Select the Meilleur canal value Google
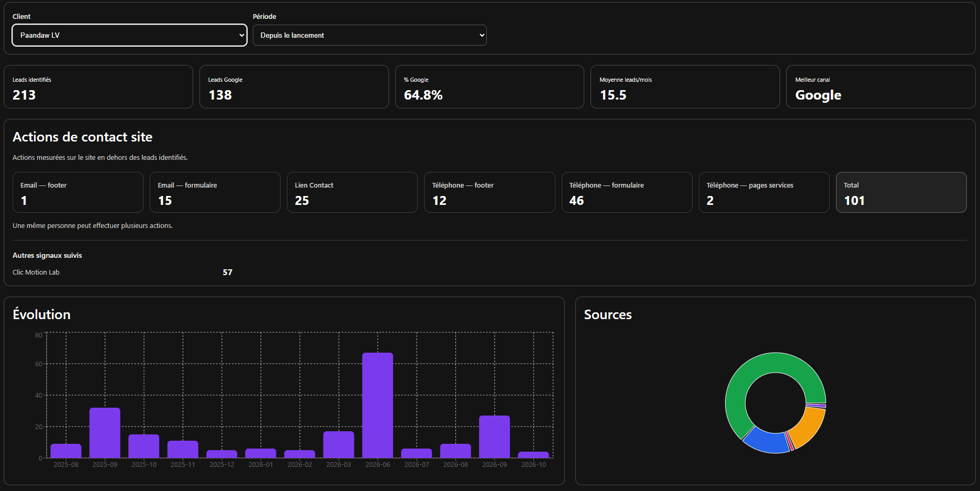The height and width of the screenshot is (491, 980). click(x=818, y=95)
